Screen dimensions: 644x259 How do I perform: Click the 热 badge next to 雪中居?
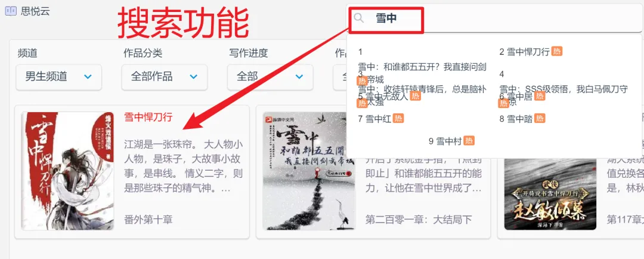pyautogui.click(x=540, y=96)
